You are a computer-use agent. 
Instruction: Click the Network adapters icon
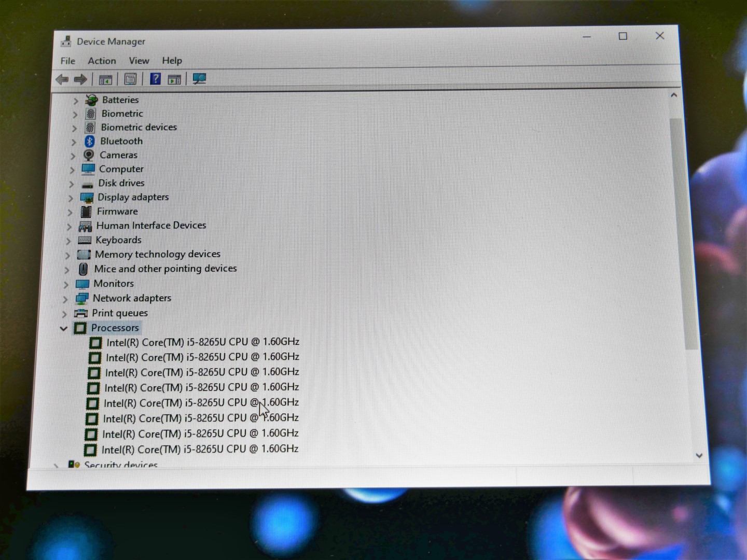81,299
